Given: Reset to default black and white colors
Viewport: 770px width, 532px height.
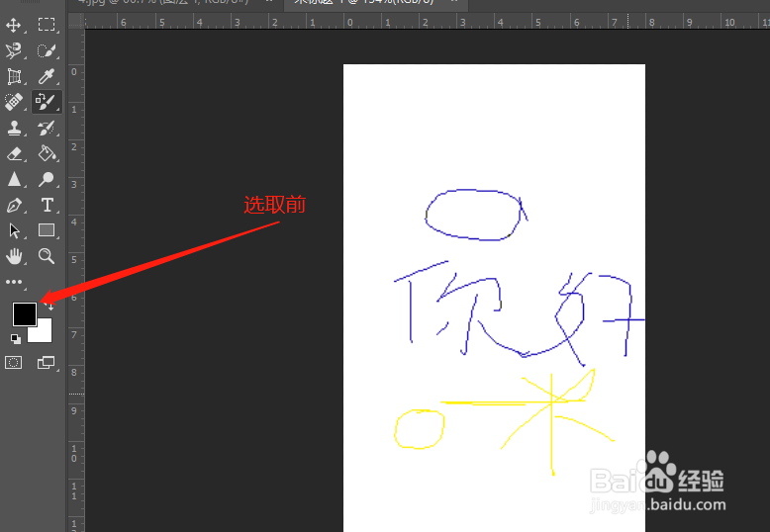Looking at the screenshot, I should pos(16,338).
